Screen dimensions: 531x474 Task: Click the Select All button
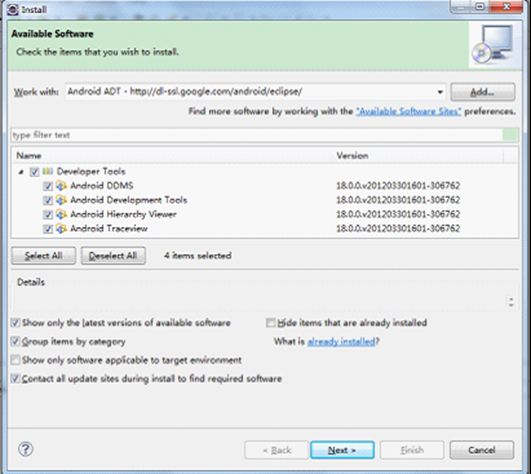pos(43,256)
